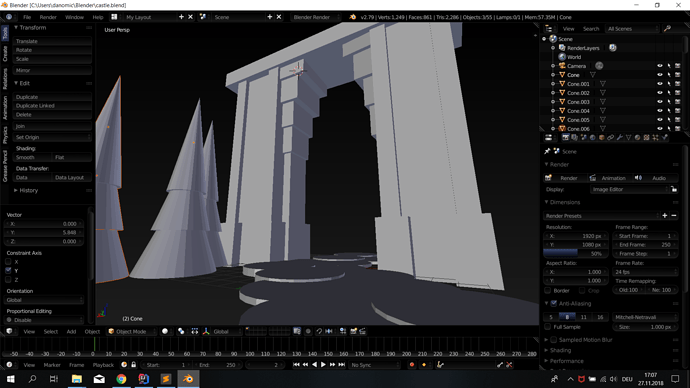The image size is (690, 388).
Task: Play the animation forward
Action: click(x=323, y=365)
